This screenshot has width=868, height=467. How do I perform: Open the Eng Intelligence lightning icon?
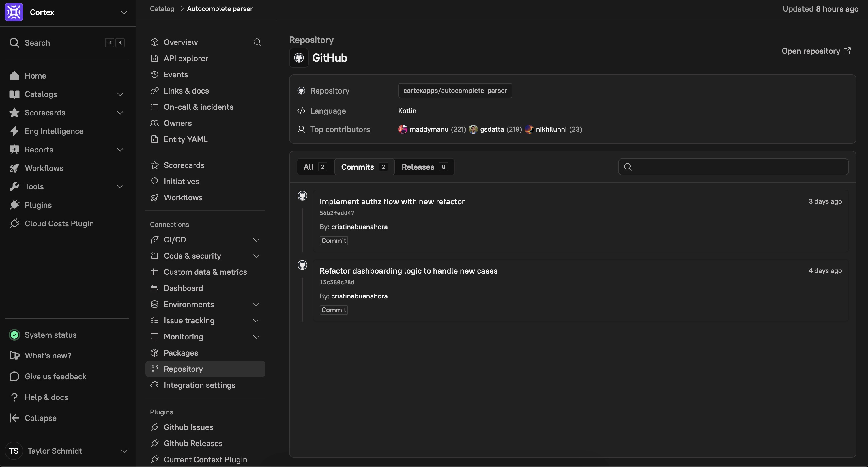point(14,131)
